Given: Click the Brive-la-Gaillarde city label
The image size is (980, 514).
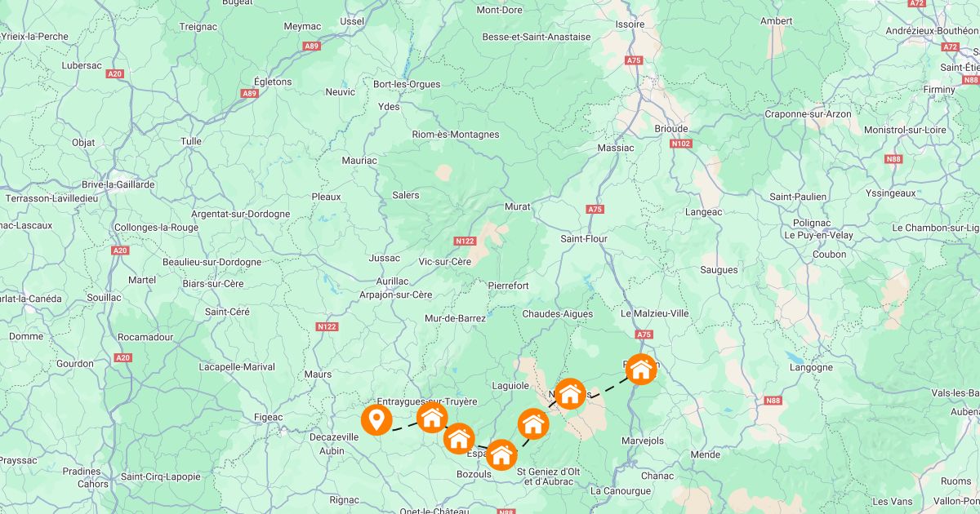Looking at the screenshot, I should point(118,184).
